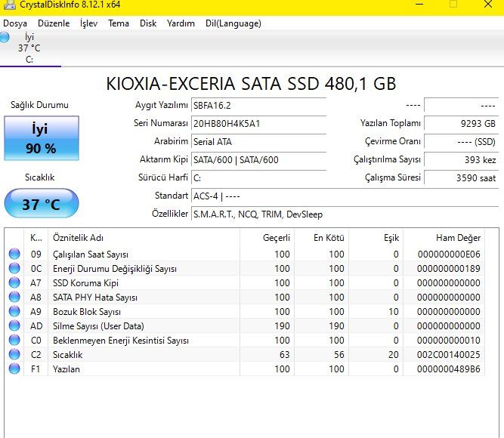
Task: Click the KIOXIA-EXCERIA SATA SSD 480,1 GB title
Action: click(x=251, y=84)
